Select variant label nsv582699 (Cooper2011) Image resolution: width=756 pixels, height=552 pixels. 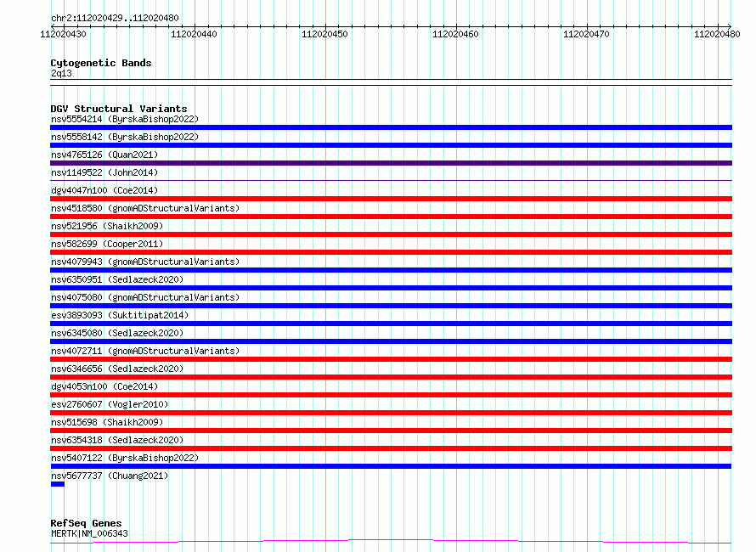107,244
